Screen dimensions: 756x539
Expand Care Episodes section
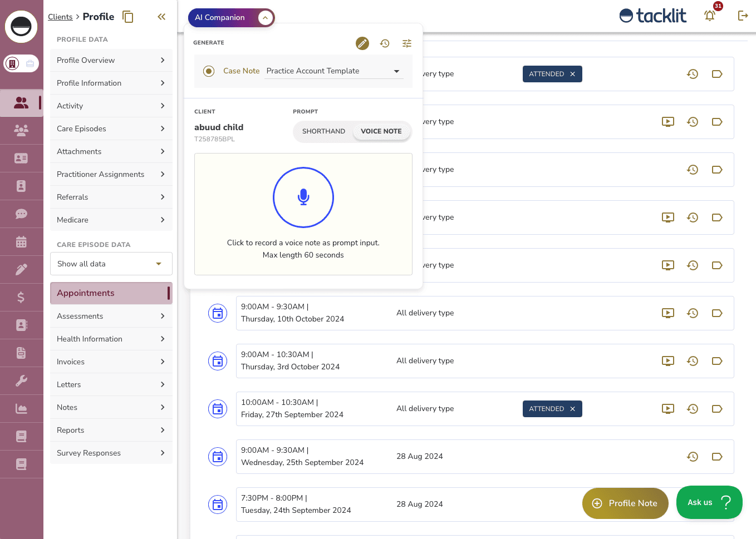(111, 128)
